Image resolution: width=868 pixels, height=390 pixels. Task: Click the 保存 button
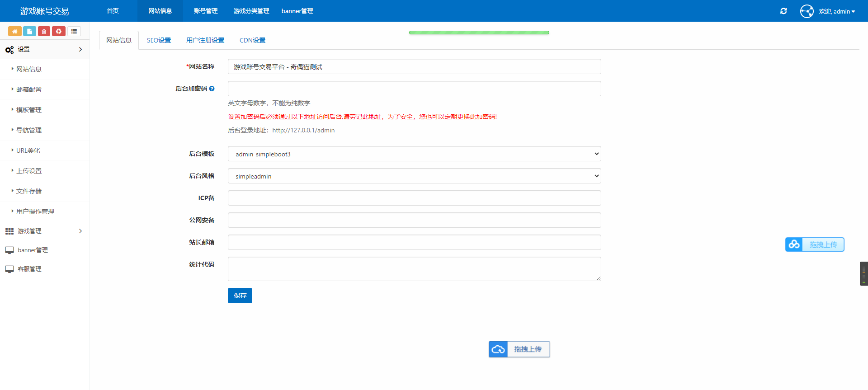click(x=240, y=296)
